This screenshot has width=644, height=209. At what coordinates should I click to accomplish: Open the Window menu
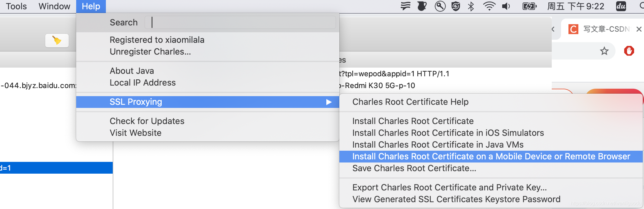point(54,6)
